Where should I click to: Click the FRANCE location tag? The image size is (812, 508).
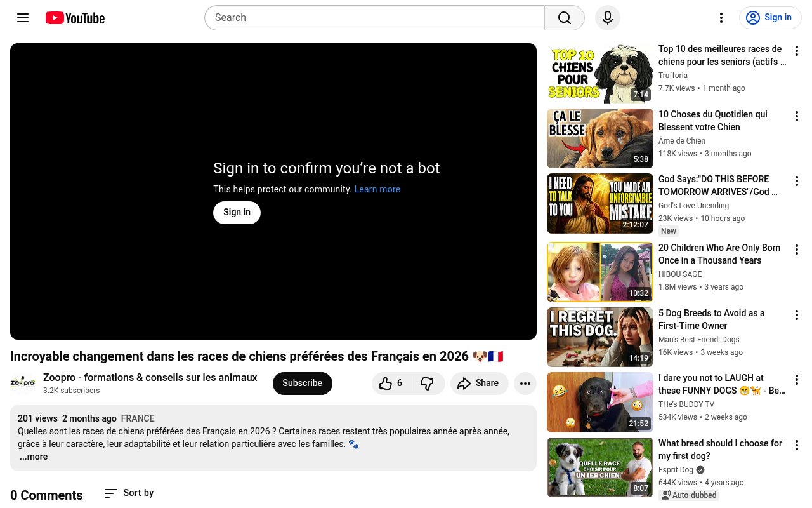(138, 418)
